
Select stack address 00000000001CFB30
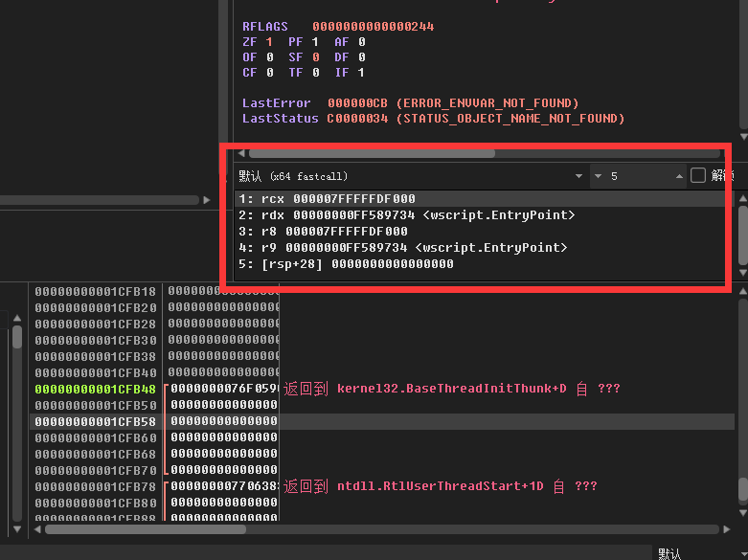coord(96,340)
